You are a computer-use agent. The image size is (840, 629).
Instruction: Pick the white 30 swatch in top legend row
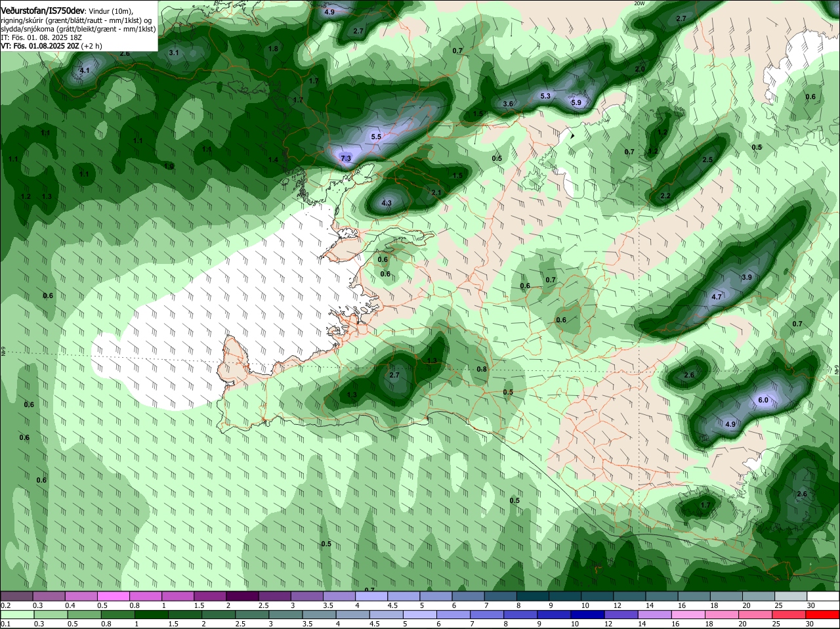coord(824,596)
